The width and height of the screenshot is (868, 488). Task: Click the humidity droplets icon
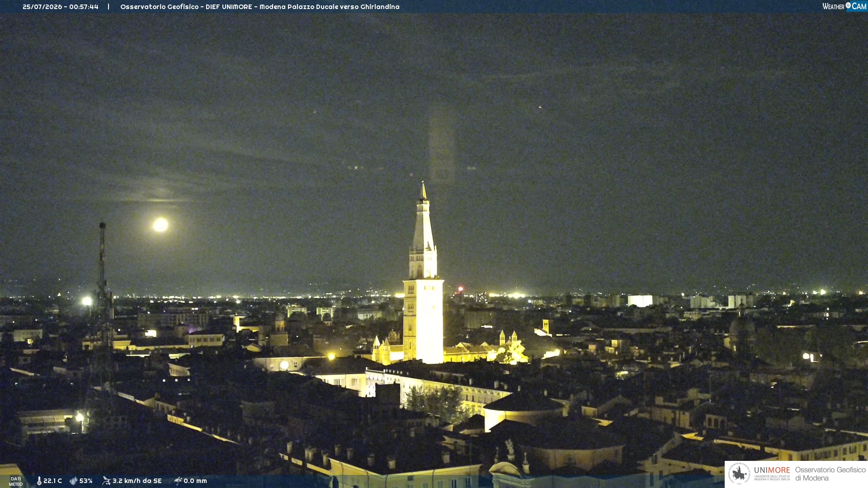(x=73, y=481)
